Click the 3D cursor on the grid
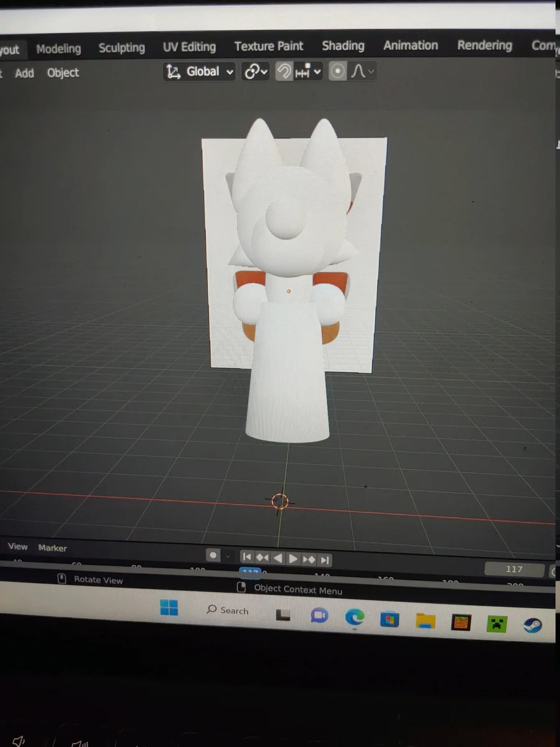 (280, 501)
